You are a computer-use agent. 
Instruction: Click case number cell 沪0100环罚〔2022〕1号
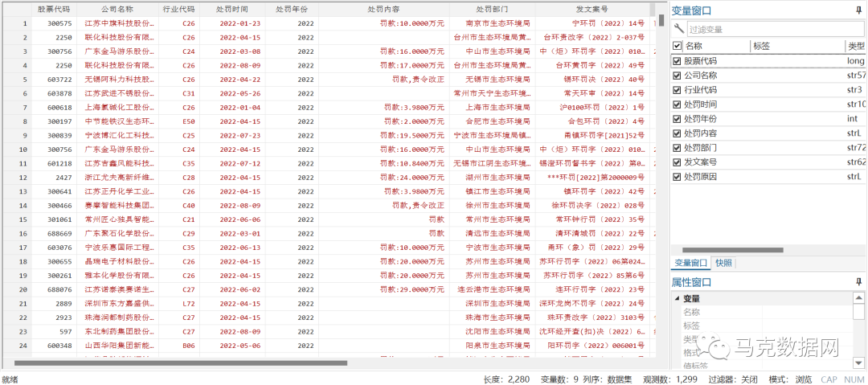(x=592, y=108)
